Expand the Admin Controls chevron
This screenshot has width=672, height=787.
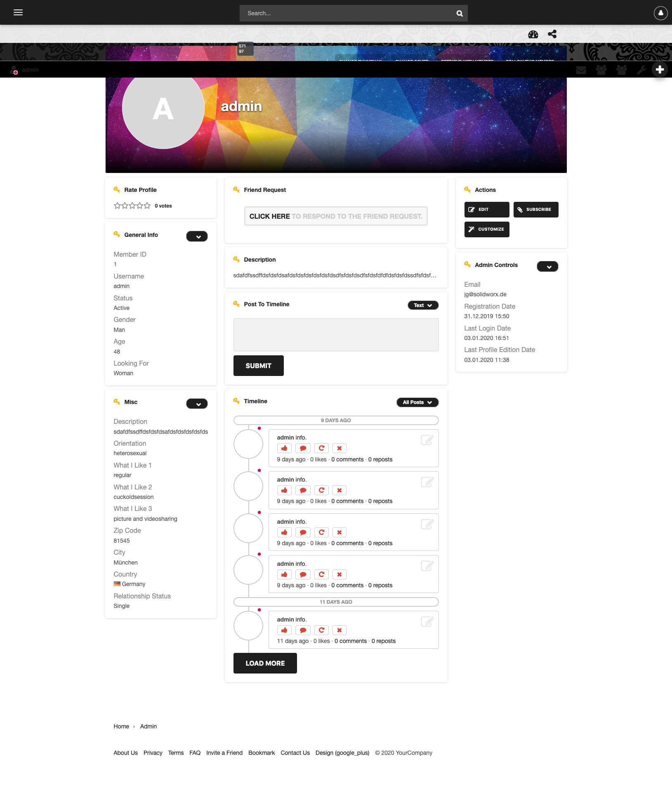[x=547, y=267]
